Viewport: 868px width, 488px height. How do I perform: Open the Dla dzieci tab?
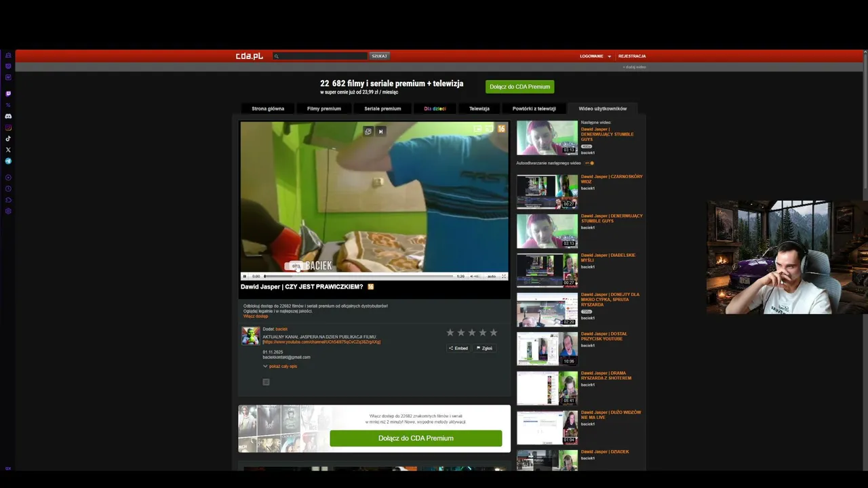coord(435,108)
